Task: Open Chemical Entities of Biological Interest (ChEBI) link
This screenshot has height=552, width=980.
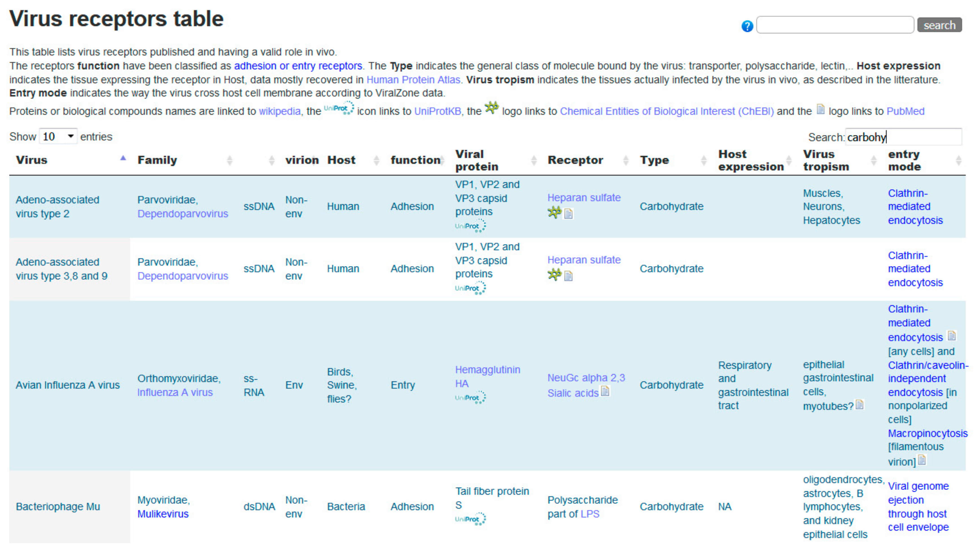Action: tap(667, 111)
